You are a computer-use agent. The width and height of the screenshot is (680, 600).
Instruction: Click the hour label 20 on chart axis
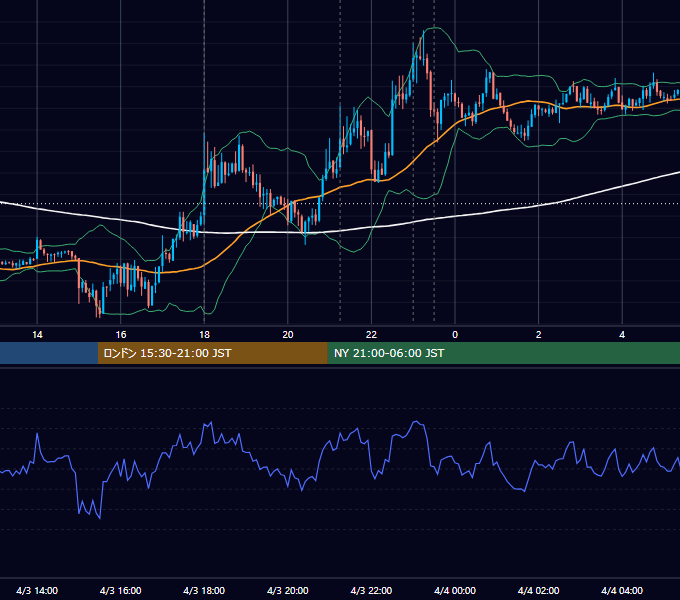[288, 335]
